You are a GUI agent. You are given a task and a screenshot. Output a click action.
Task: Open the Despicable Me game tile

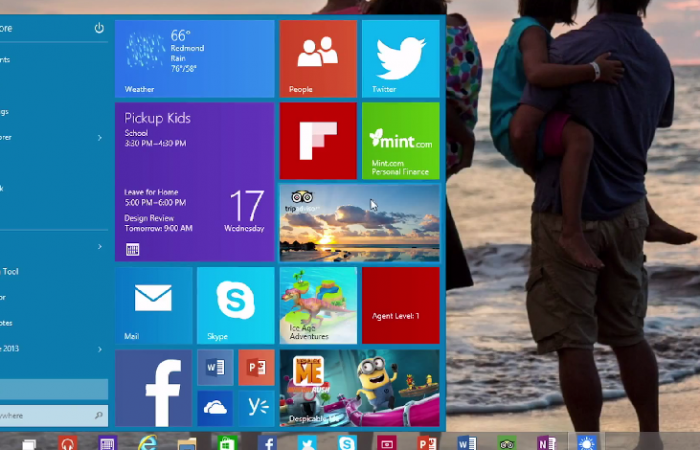[359, 388]
